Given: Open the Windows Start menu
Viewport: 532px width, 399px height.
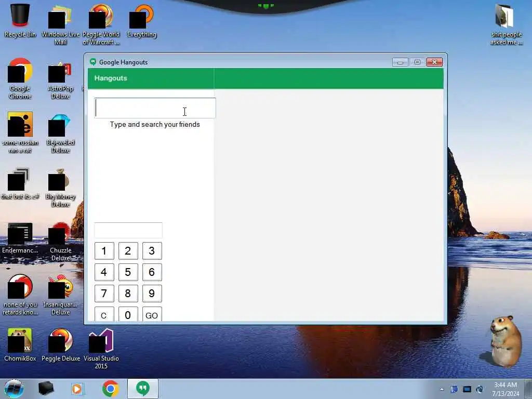Looking at the screenshot, I should tap(14, 389).
